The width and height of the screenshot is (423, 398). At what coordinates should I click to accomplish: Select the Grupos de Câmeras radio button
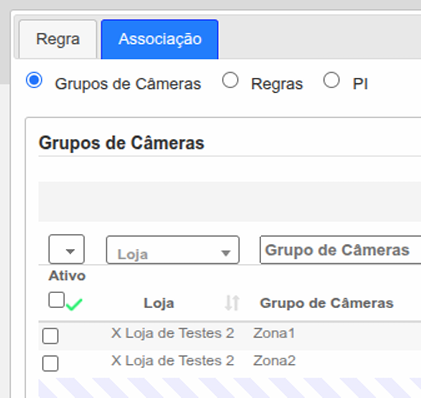pyautogui.click(x=34, y=81)
